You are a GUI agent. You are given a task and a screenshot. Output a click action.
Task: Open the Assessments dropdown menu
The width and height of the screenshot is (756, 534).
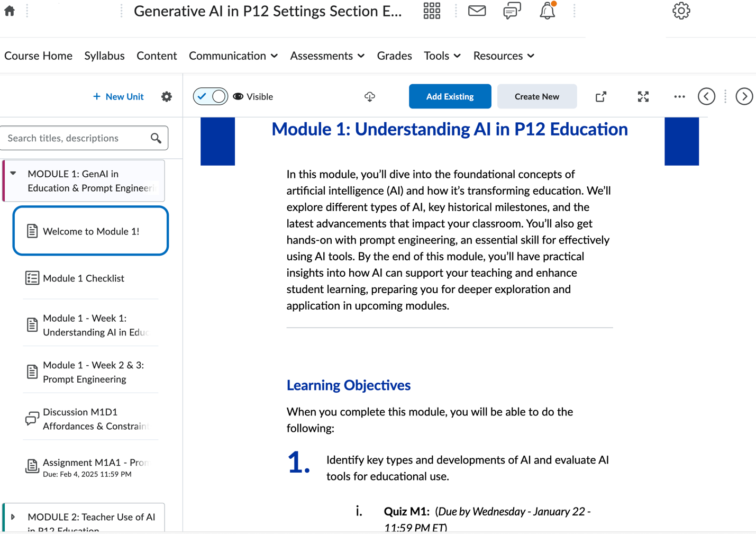[326, 56]
